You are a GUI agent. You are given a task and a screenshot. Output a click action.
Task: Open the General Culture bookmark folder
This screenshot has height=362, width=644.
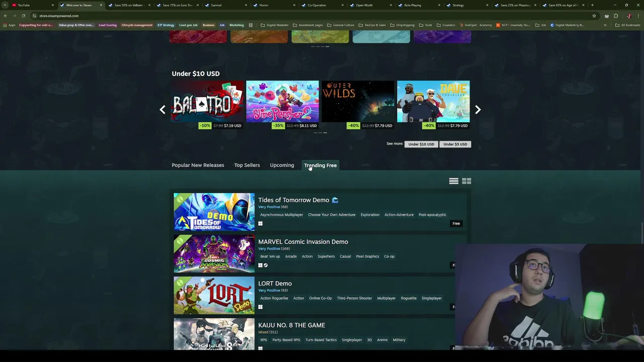coord(341,25)
